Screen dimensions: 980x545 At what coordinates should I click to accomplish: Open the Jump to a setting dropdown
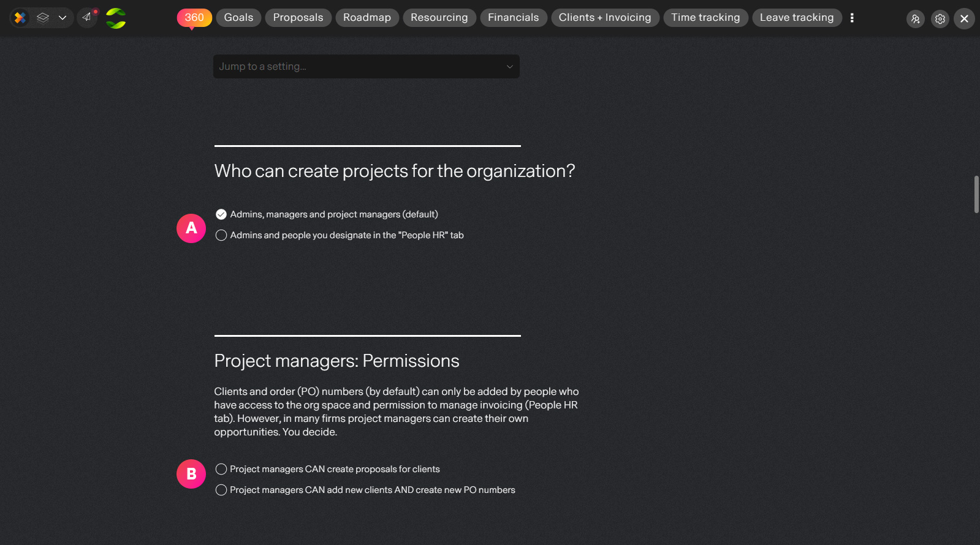tap(367, 66)
